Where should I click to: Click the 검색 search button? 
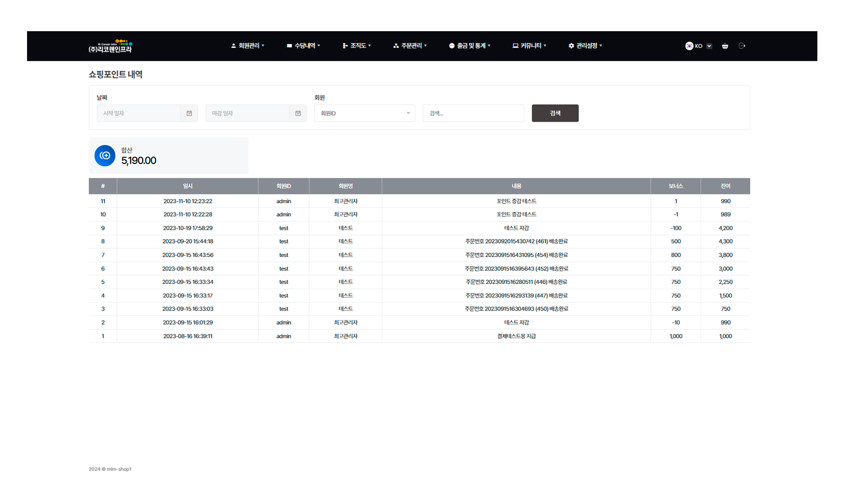[555, 113]
